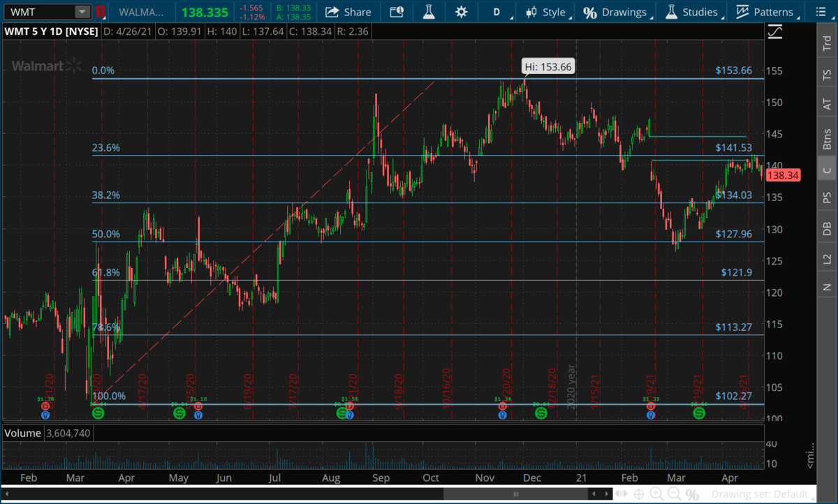Click the $121.9 Fibonacci price label

tap(736, 272)
